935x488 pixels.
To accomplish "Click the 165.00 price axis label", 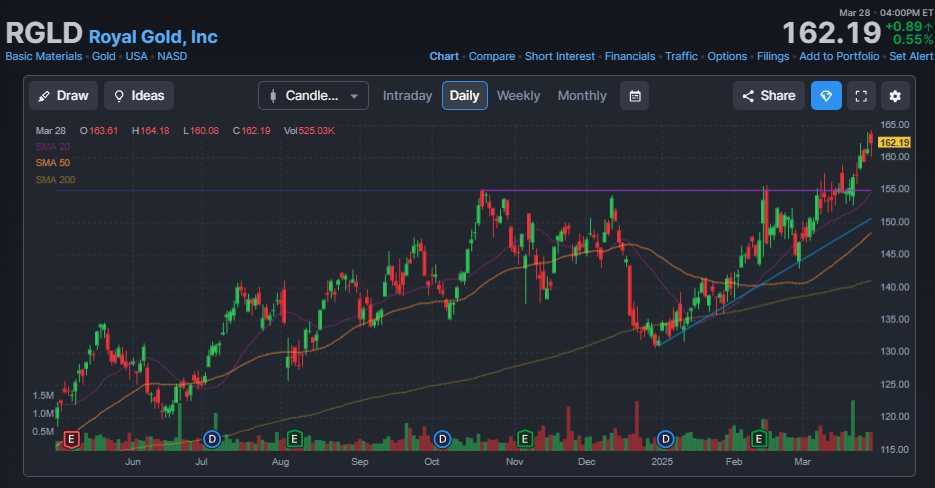I will pyautogui.click(x=894, y=125).
